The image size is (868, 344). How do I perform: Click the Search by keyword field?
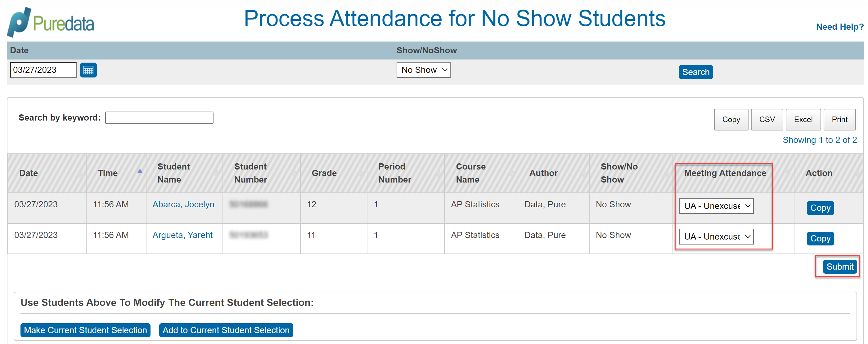tap(159, 117)
